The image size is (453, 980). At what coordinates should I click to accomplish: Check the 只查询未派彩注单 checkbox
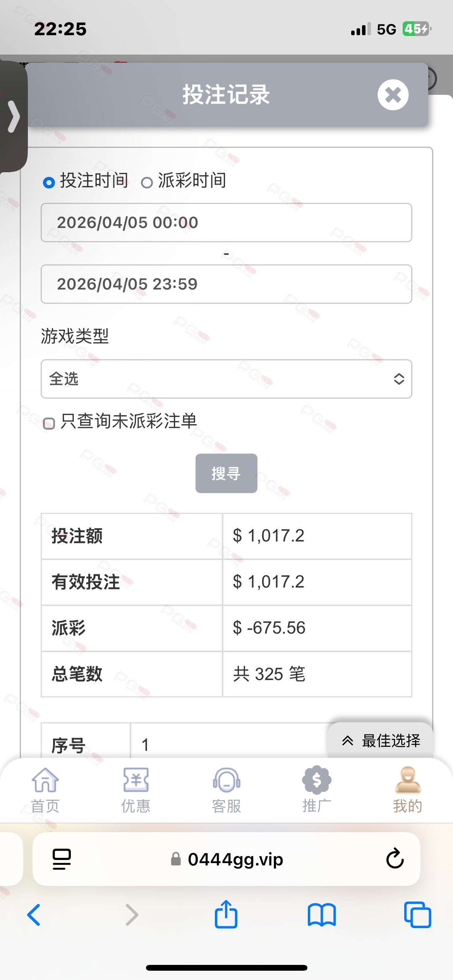[49, 423]
